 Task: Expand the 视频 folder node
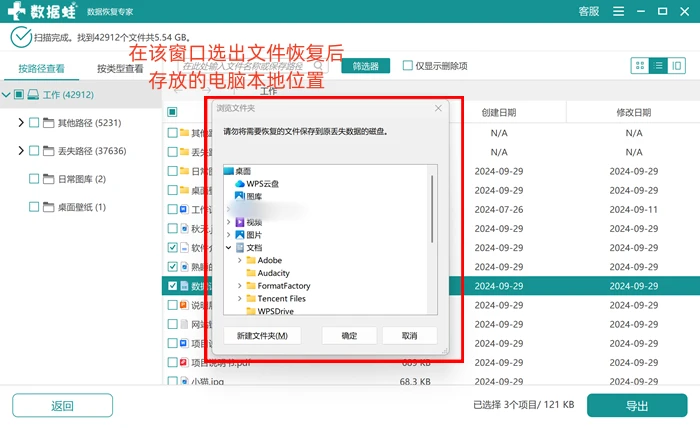point(229,222)
